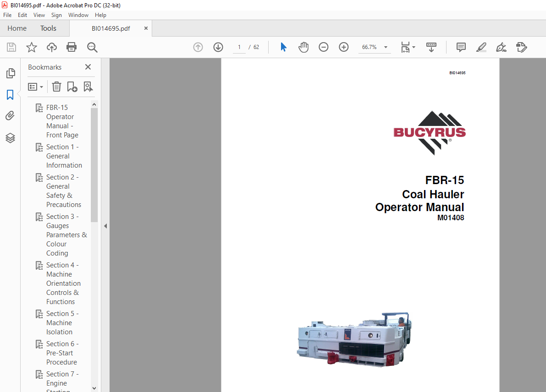Open FBR-15 Operator Manual Front Page bookmark
This screenshot has width=546, height=392.
click(x=62, y=121)
